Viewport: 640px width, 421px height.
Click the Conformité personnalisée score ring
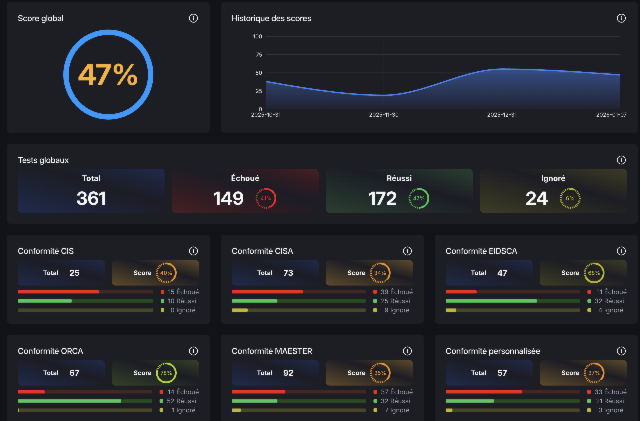tap(594, 373)
